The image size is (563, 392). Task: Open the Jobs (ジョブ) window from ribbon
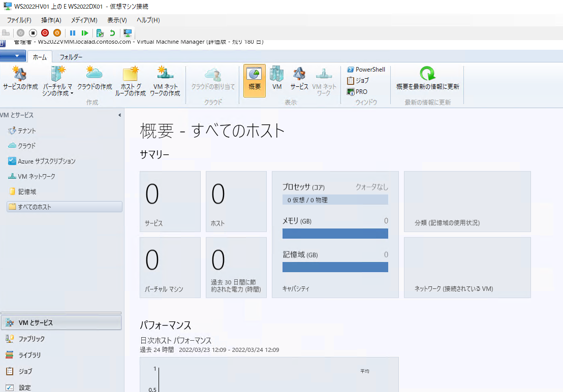click(x=358, y=80)
